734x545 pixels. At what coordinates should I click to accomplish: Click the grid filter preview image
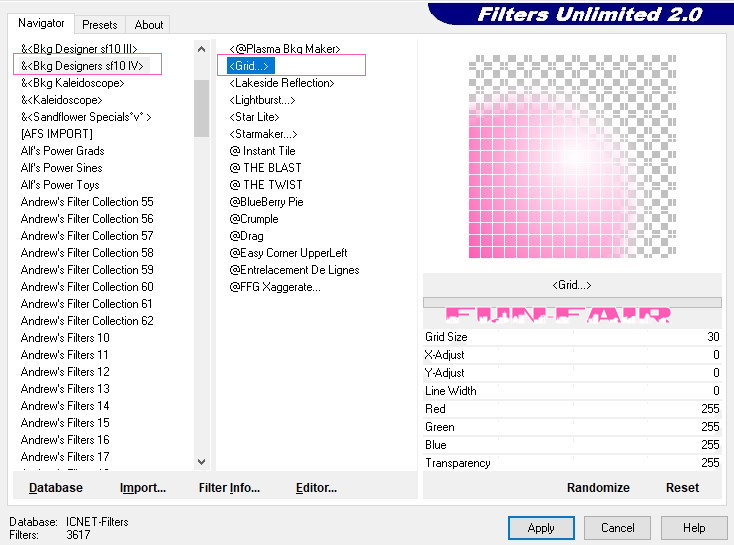[x=571, y=156]
